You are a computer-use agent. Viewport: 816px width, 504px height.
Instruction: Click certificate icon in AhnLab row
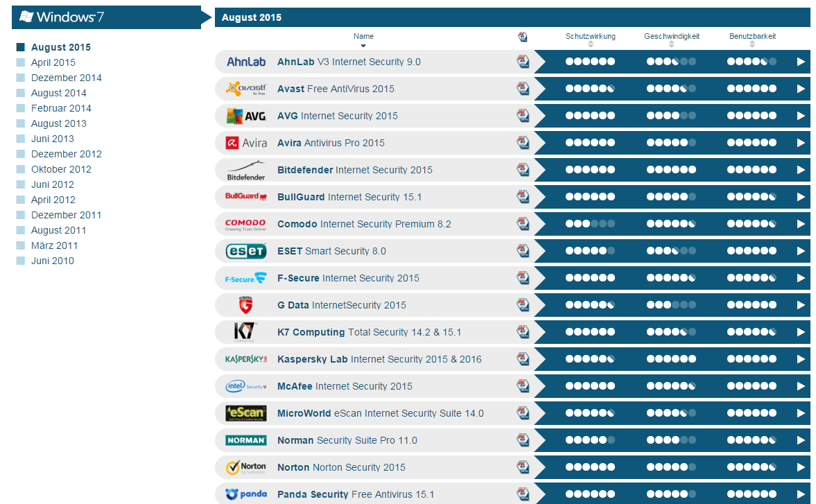pyautogui.click(x=523, y=62)
